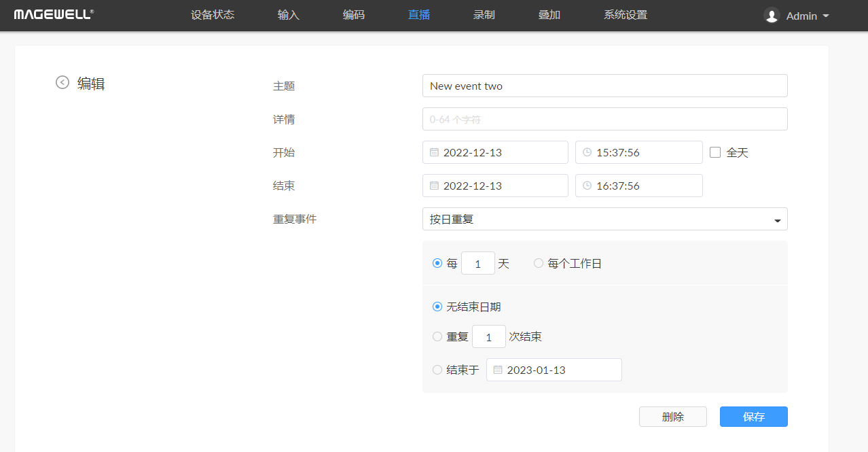868x452 pixels.
Task: Go to the 系统设置 tab
Action: click(x=626, y=15)
